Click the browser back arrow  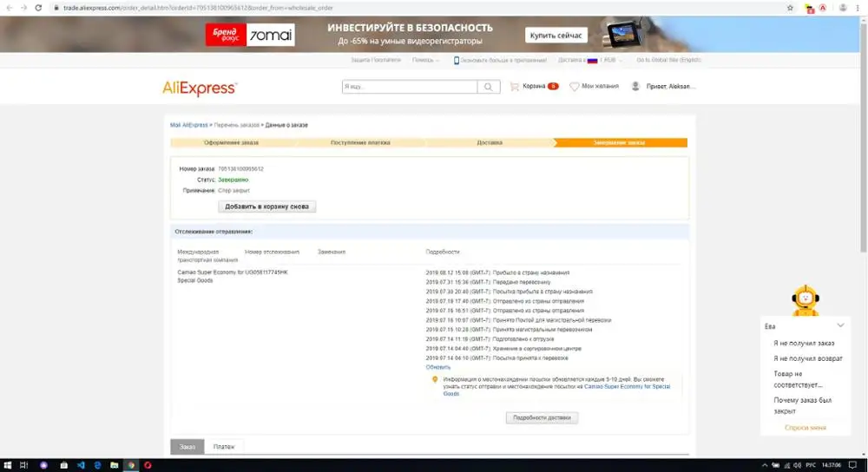(9, 8)
